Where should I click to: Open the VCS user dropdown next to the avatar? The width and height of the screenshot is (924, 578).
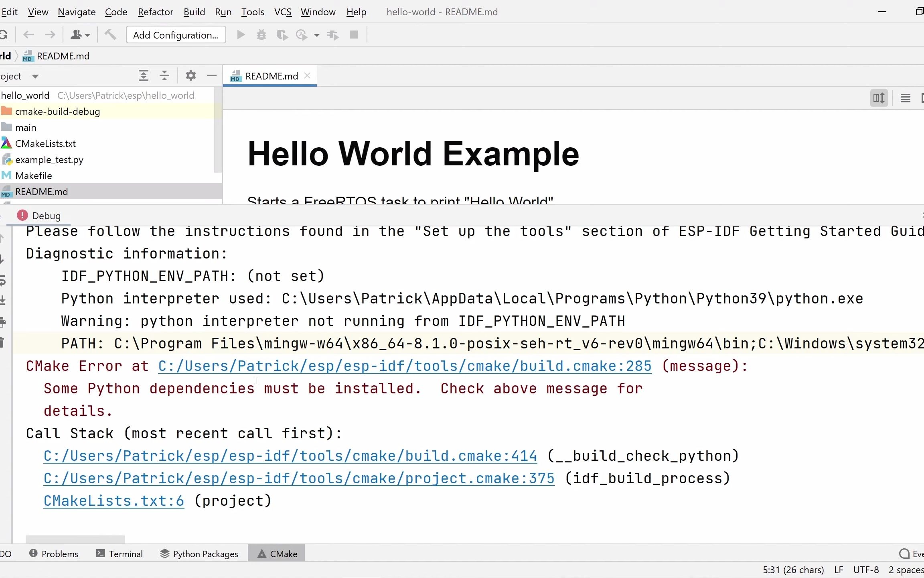pyautogui.click(x=87, y=35)
